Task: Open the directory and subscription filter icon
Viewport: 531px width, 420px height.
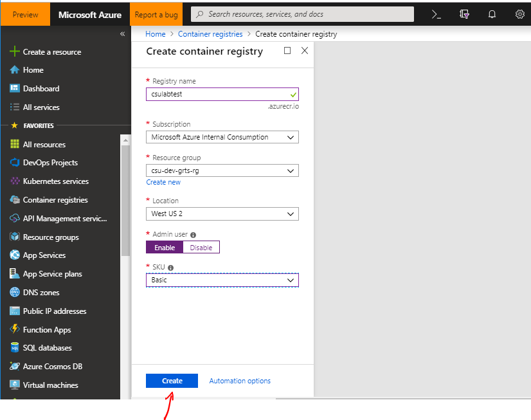Action: (x=464, y=14)
